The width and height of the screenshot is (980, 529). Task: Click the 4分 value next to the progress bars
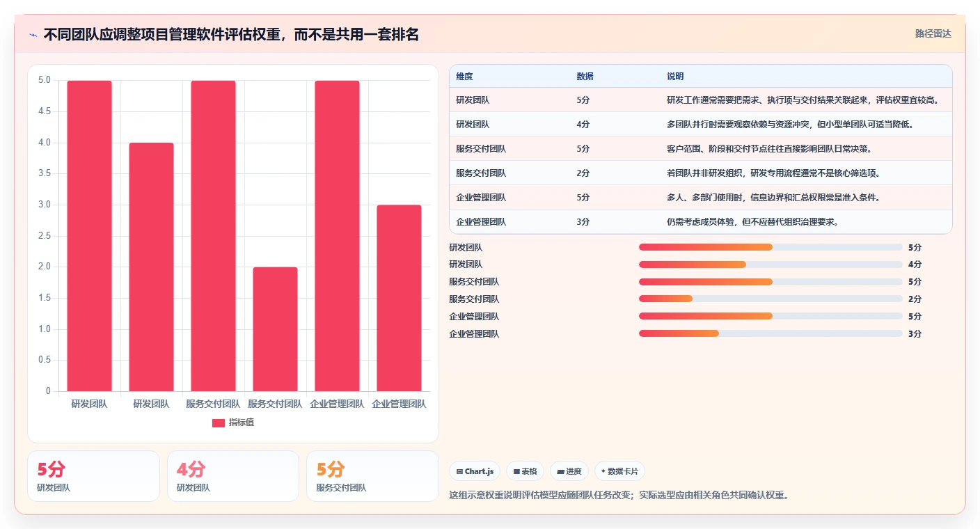coord(915,264)
